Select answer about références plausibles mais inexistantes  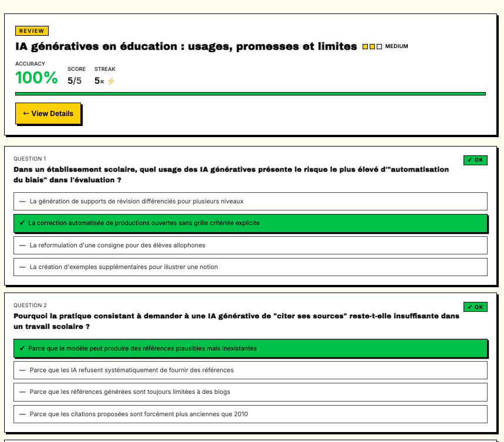(250, 348)
